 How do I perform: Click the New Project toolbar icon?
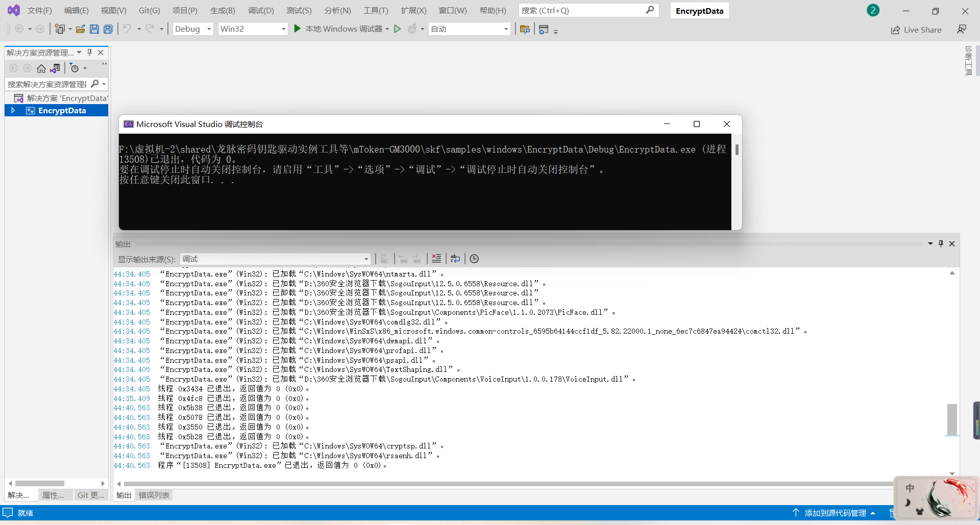coord(60,29)
